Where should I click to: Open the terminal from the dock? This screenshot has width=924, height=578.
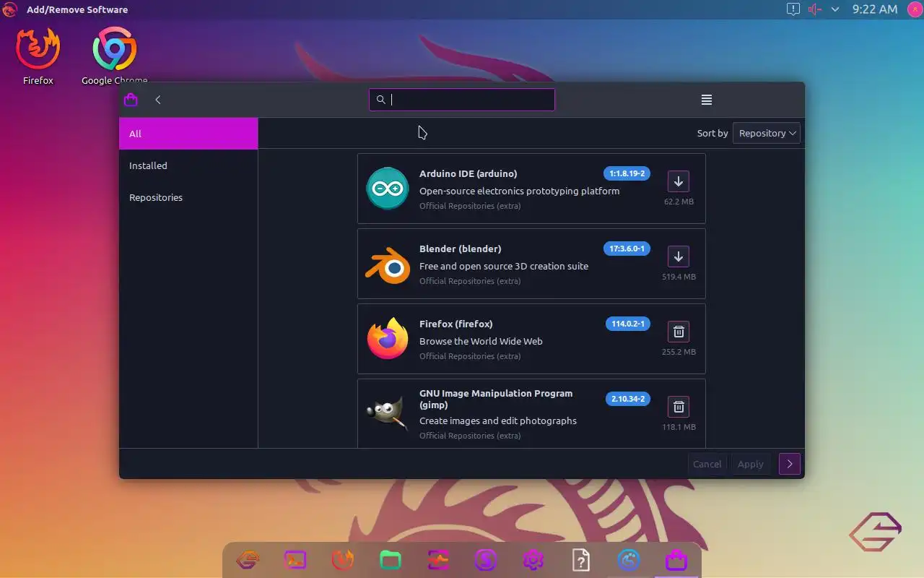[x=295, y=559]
